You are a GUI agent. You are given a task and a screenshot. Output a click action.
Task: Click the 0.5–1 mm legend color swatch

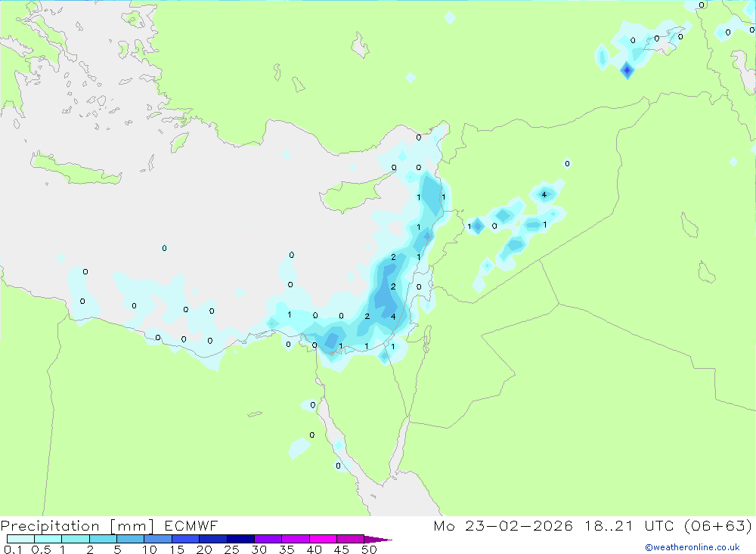point(48,539)
